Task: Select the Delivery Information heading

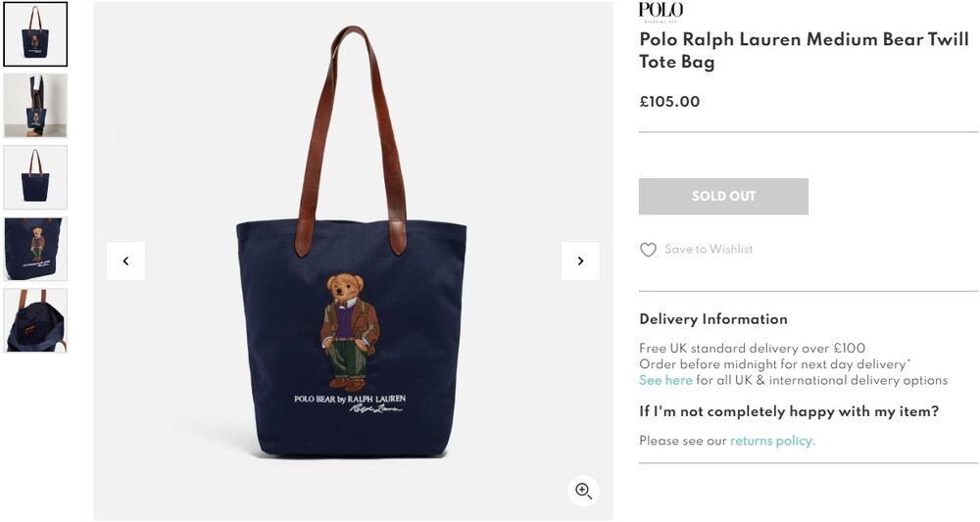Action: (713, 319)
